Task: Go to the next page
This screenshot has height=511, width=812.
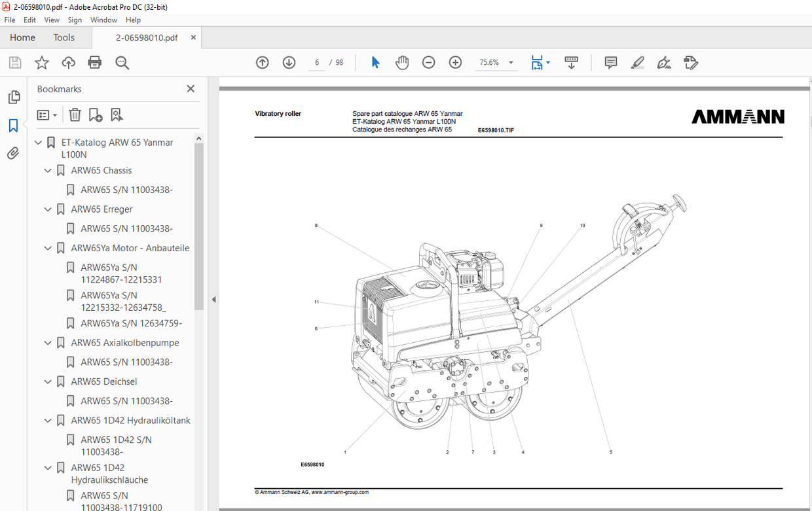Action: tap(288, 62)
